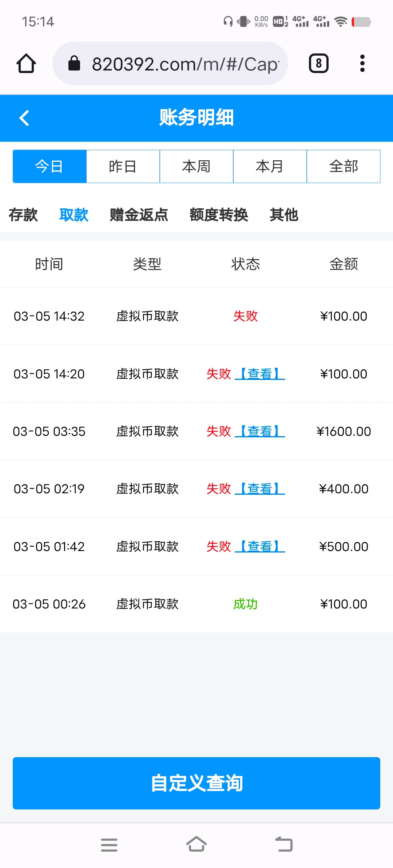Tap the browser home icon
The image size is (393, 868).
(26, 64)
